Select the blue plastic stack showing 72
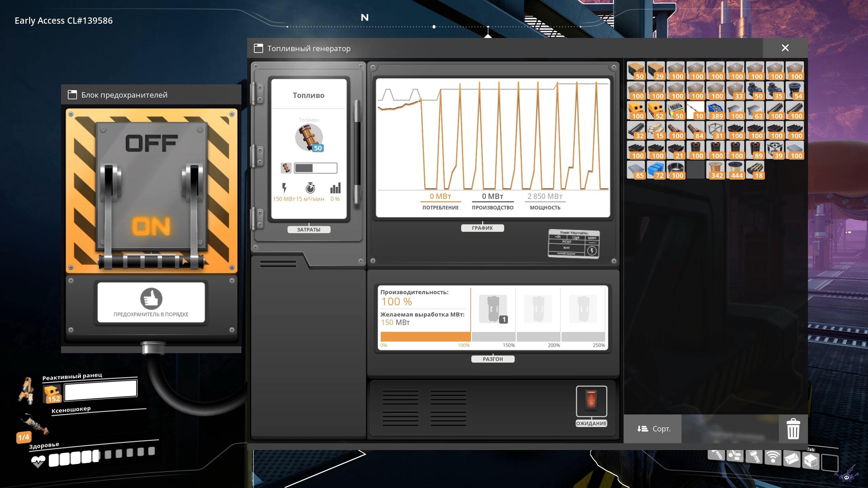The height and width of the screenshot is (488, 868). click(x=655, y=170)
